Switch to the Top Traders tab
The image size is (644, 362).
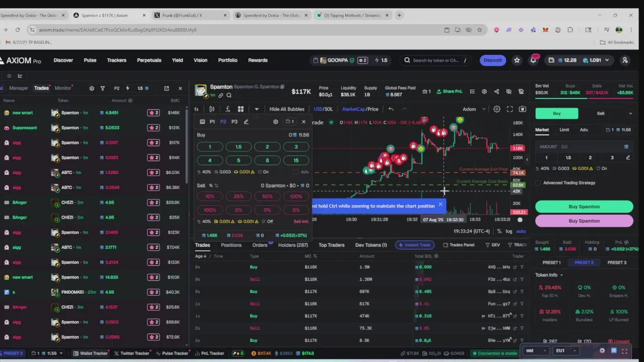click(x=332, y=245)
